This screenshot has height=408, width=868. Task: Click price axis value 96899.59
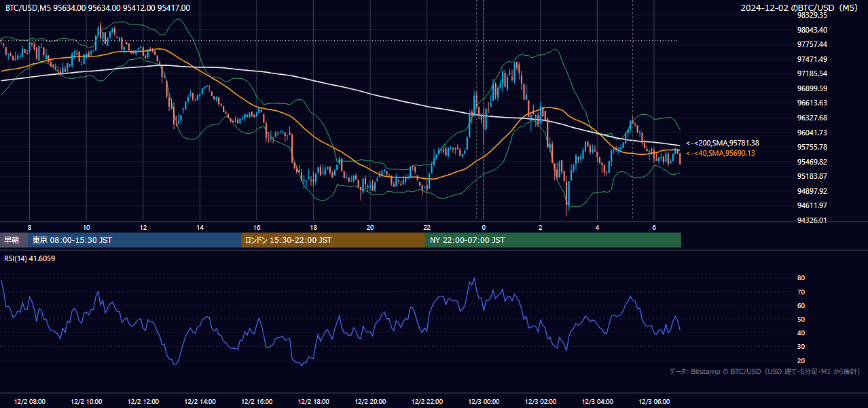pos(812,88)
